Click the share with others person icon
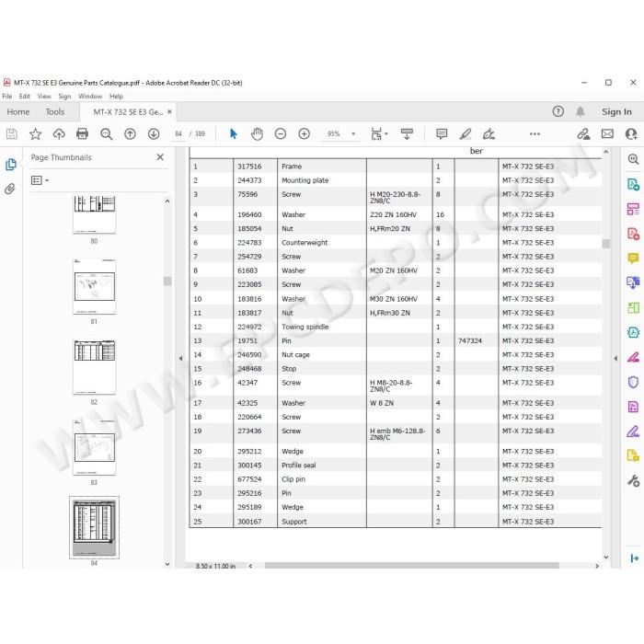 pyautogui.click(x=631, y=134)
